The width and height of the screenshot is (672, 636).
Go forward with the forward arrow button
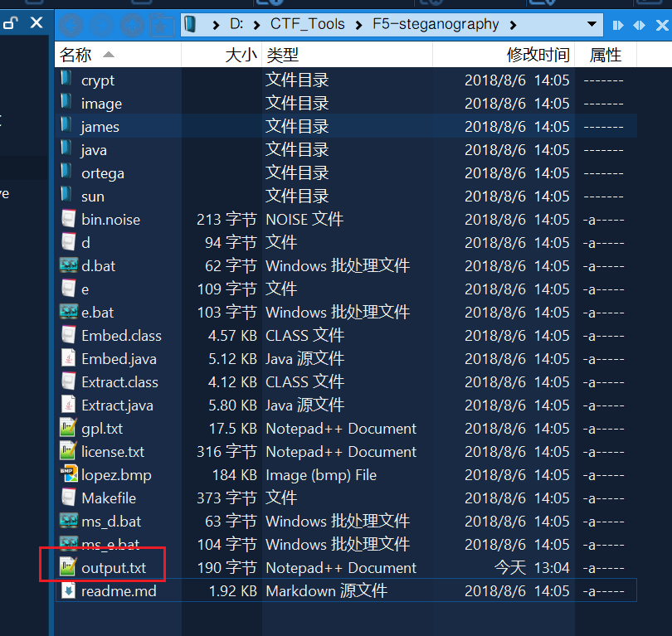pyautogui.click(x=101, y=25)
